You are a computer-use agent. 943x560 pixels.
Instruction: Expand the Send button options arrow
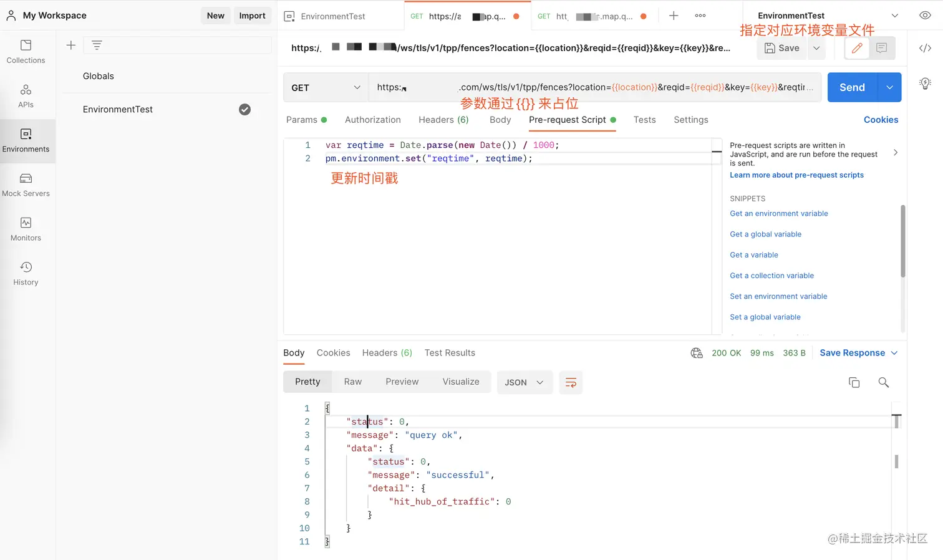(x=889, y=87)
